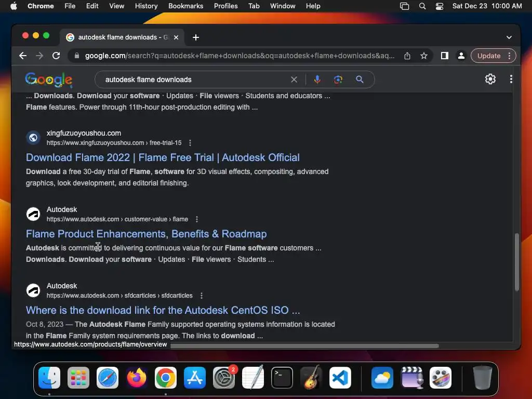Launch GarageBand from the Dock
Viewport: 532px width, 399px height.
311,378
